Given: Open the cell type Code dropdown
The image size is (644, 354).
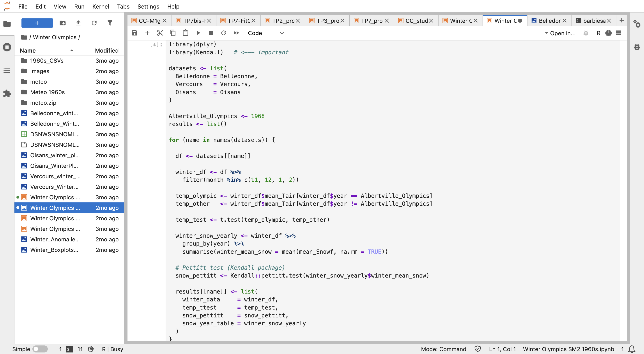Looking at the screenshot, I should coord(265,33).
